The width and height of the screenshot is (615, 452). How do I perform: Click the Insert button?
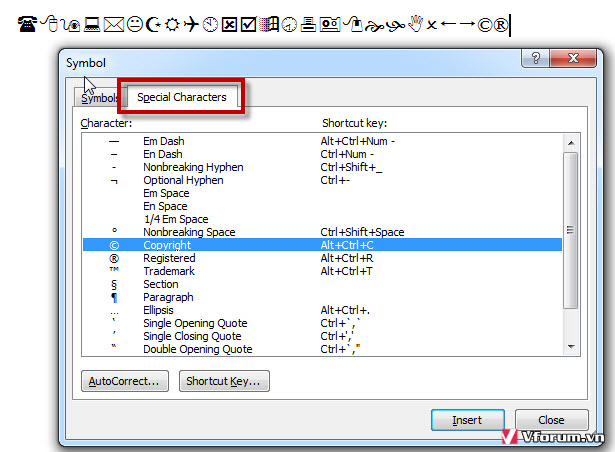[x=468, y=420]
